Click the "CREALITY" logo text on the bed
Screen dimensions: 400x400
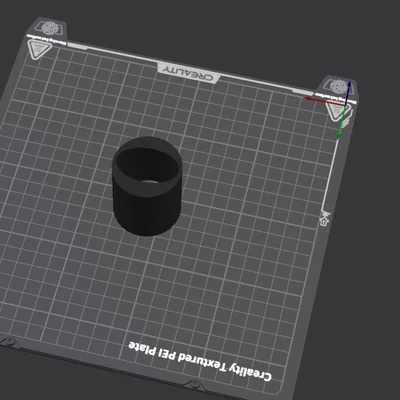(189, 74)
